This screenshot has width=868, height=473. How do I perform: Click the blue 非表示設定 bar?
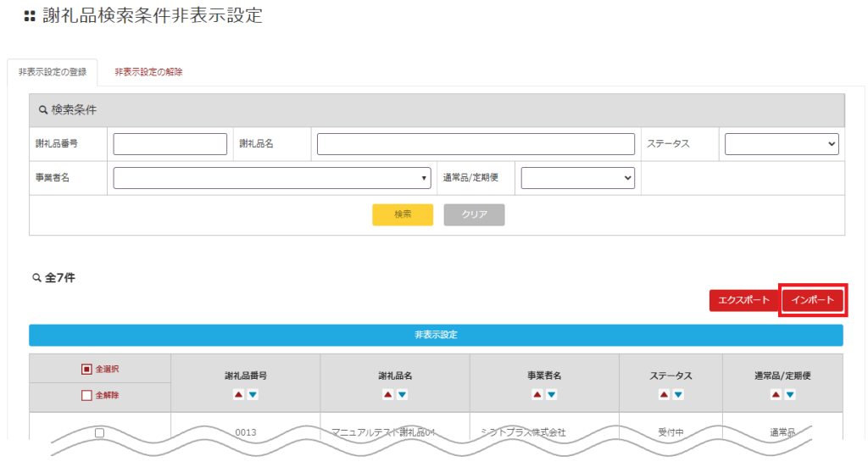click(436, 335)
